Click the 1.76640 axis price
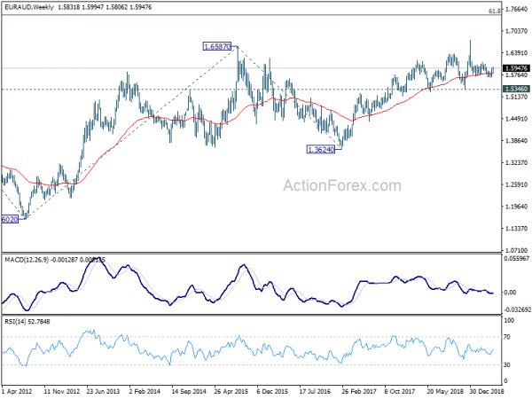This screenshot has height=399, width=532. [x=517, y=9]
